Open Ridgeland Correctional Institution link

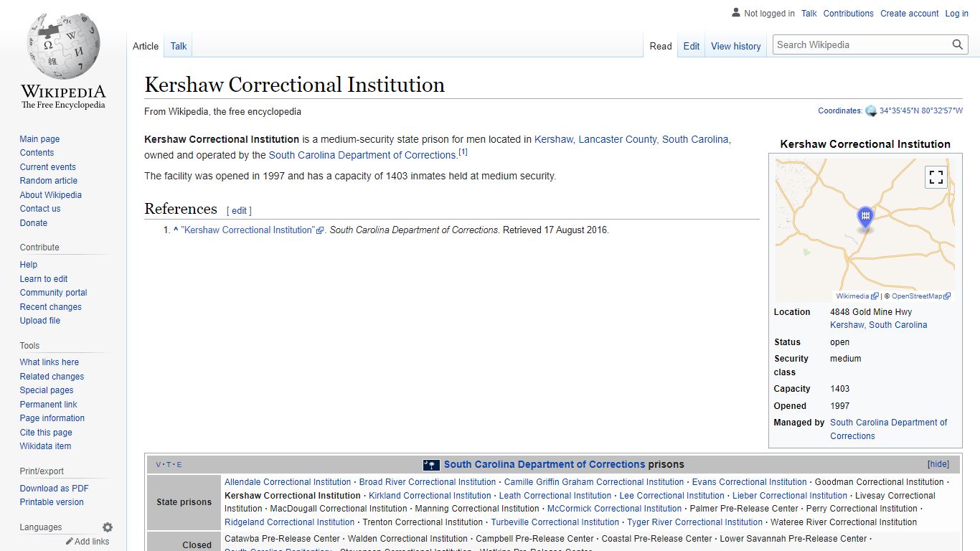[290, 522]
